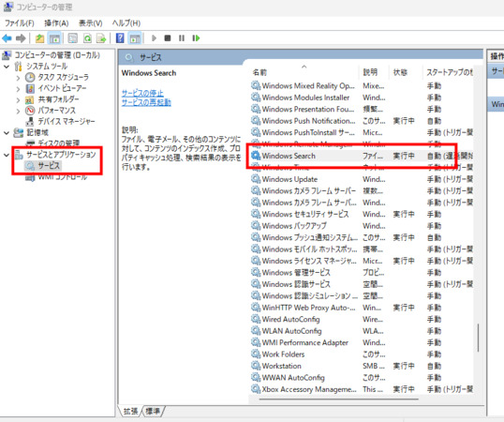The width and height of the screenshot is (504, 422).
Task: Select デバイス マネージャー in the tree
Action: coord(67,121)
